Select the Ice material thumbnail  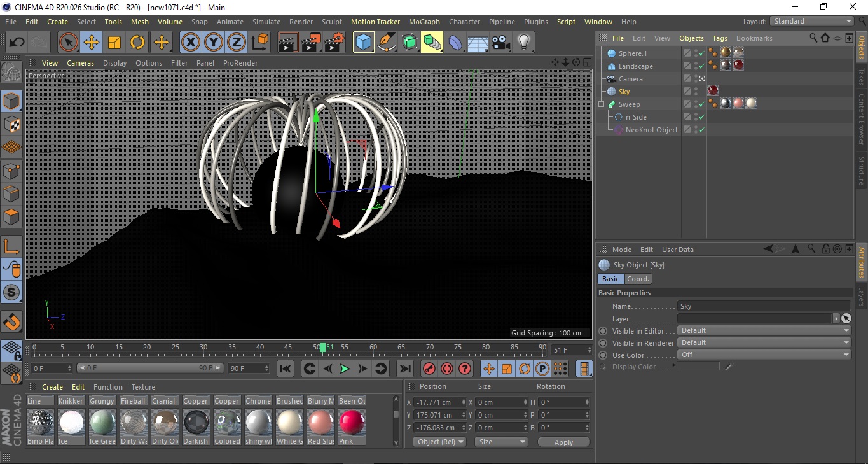pyautogui.click(x=71, y=422)
